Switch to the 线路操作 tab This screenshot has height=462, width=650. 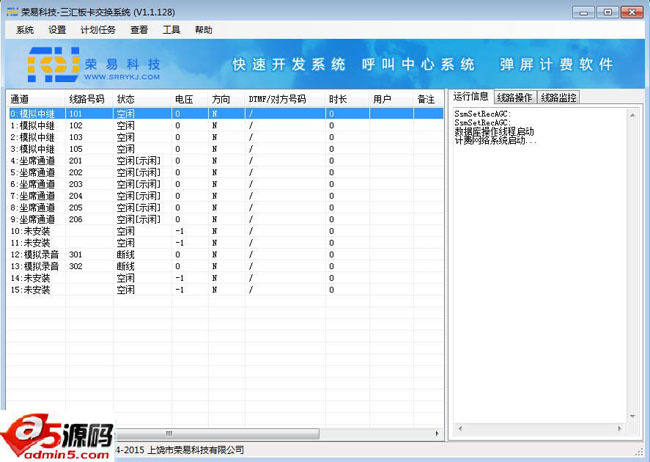515,97
